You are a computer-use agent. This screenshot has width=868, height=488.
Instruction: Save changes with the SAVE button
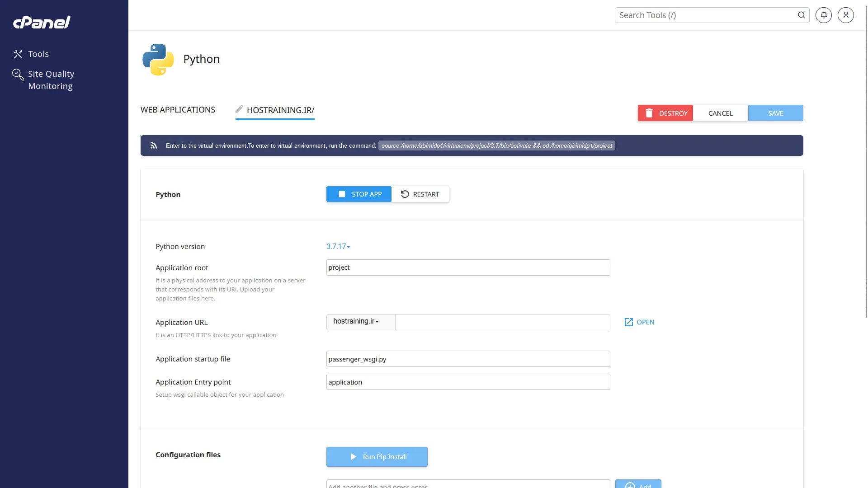[775, 113]
